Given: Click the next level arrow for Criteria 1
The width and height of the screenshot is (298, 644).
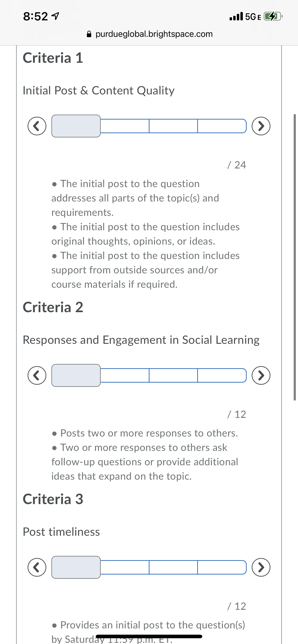Looking at the screenshot, I should [261, 126].
